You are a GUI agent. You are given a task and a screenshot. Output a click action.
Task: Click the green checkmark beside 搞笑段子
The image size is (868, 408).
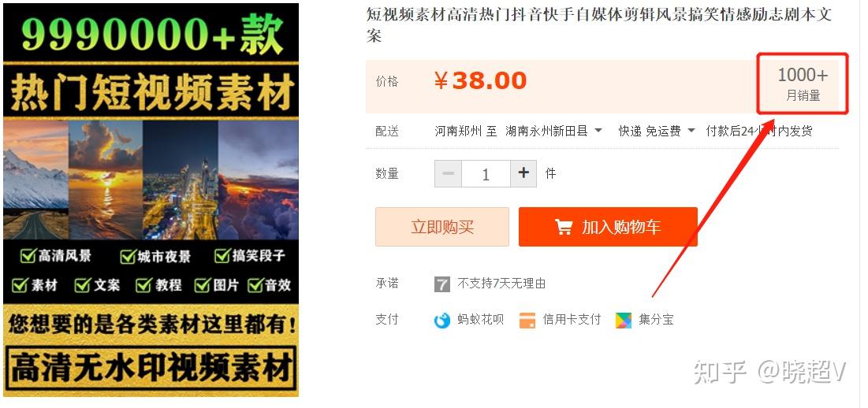click(222, 255)
